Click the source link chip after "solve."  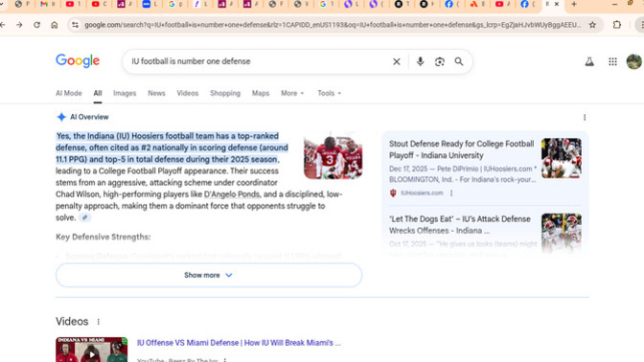pos(84,217)
